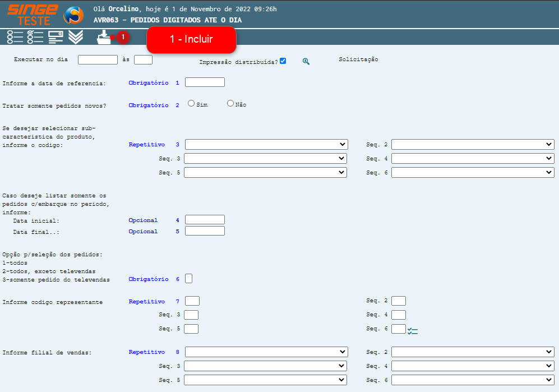Expand the first filial de vendas dropdown
The width and height of the screenshot is (559, 392).
(266, 352)
